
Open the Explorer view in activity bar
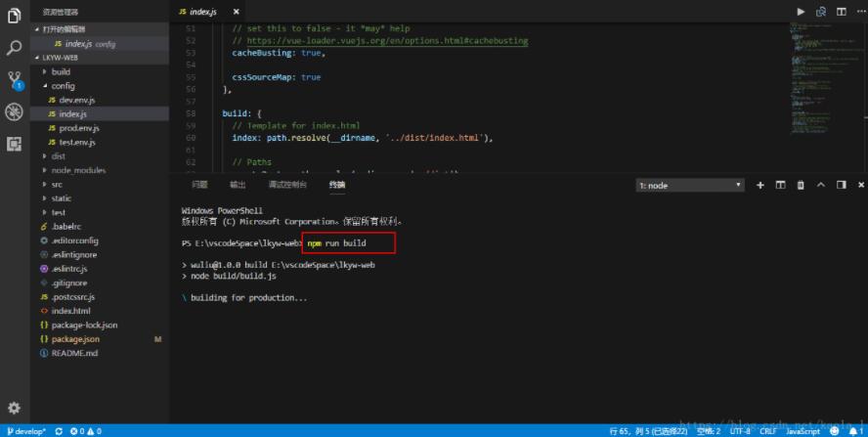14,16
